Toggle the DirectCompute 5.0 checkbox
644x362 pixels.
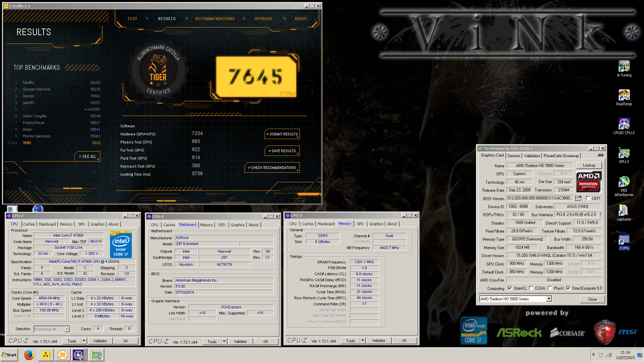(568, 288)
